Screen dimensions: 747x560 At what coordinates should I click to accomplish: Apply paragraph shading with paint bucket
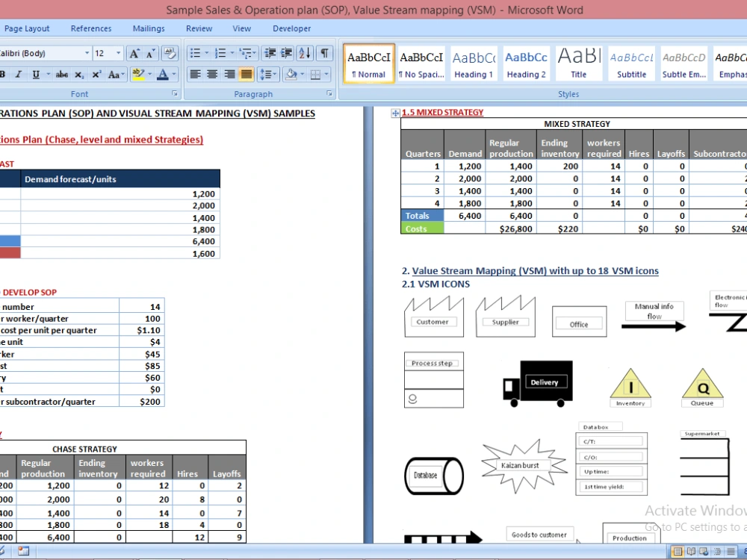(291, 74)
